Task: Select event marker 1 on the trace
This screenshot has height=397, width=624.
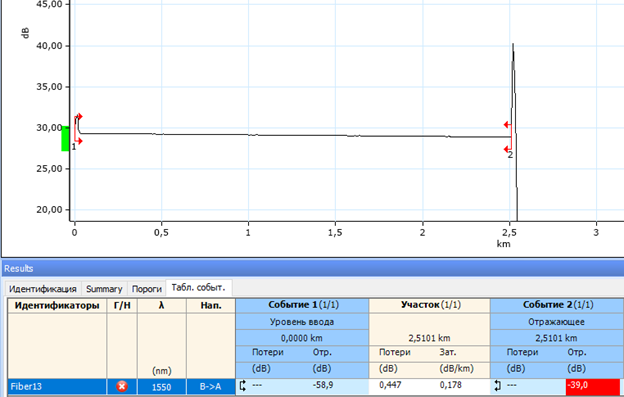Action: [x=78, y=129]
